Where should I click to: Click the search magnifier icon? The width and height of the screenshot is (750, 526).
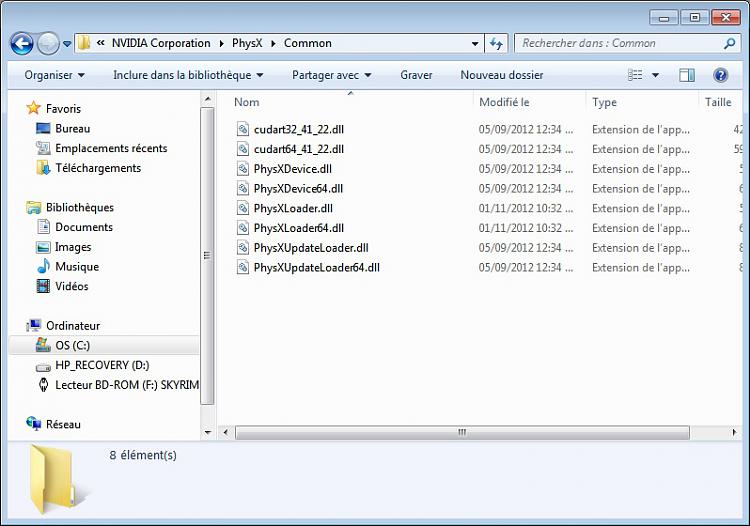click(x=729, y=44)
